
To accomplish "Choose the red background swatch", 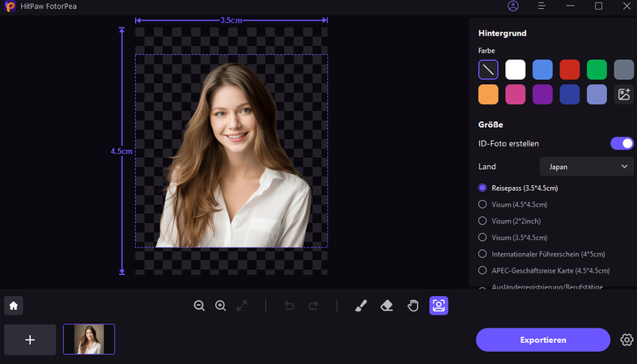I will click(570, 70).
